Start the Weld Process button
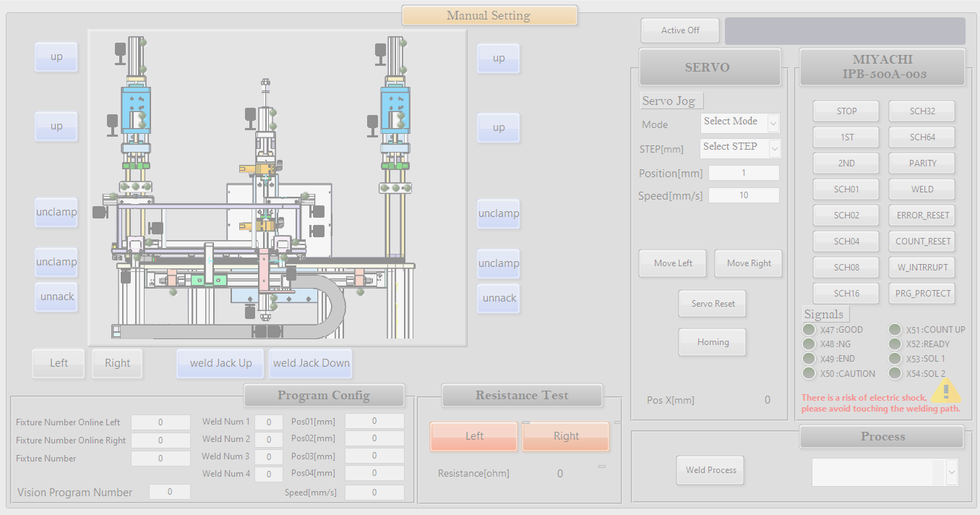 click(x=710, y=470)
